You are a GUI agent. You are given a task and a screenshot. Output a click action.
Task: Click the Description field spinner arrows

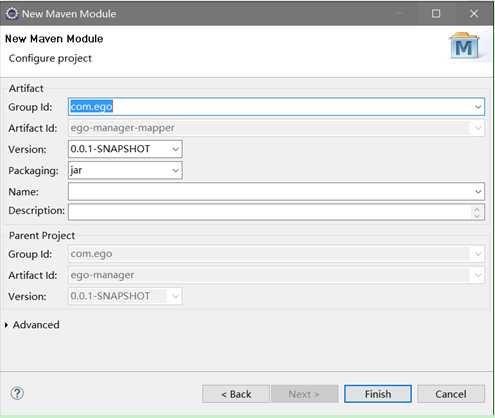coord(477,212)
